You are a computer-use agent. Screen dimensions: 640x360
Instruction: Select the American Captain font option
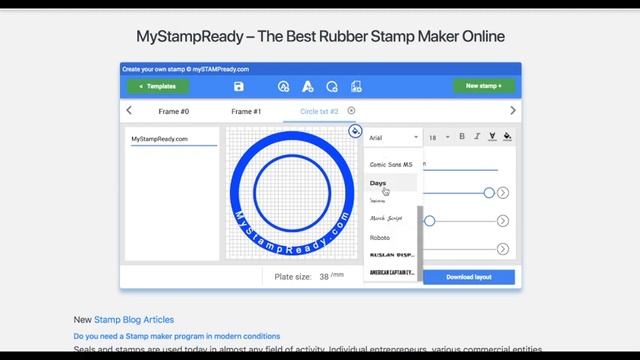(x=391, y=272)
